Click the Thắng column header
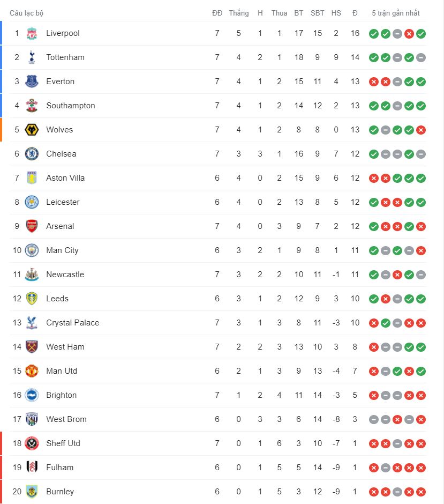Viewport: 444px width, 504px height. click(238, 13)
